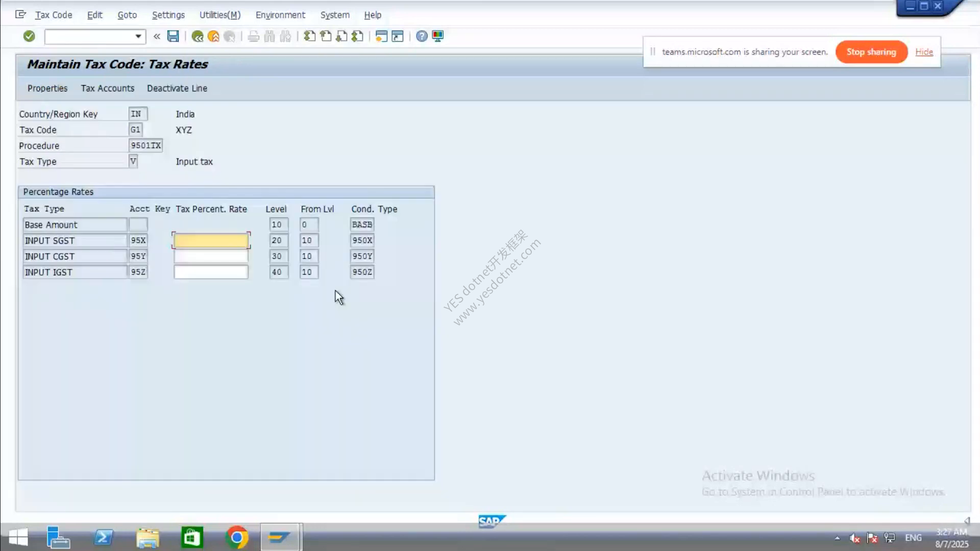Screen dimensions: 980x551
Task: Open SAP Help question mark icon
Action: 422,36
